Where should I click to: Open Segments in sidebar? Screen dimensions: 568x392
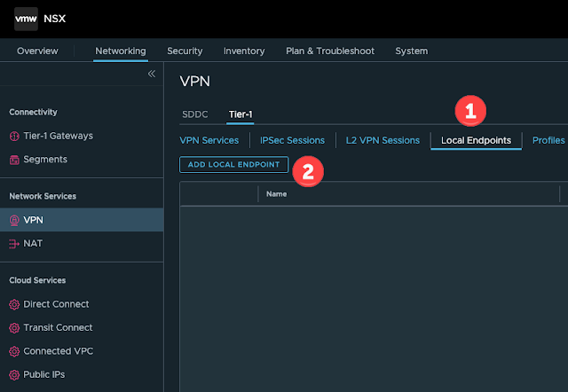45,160
